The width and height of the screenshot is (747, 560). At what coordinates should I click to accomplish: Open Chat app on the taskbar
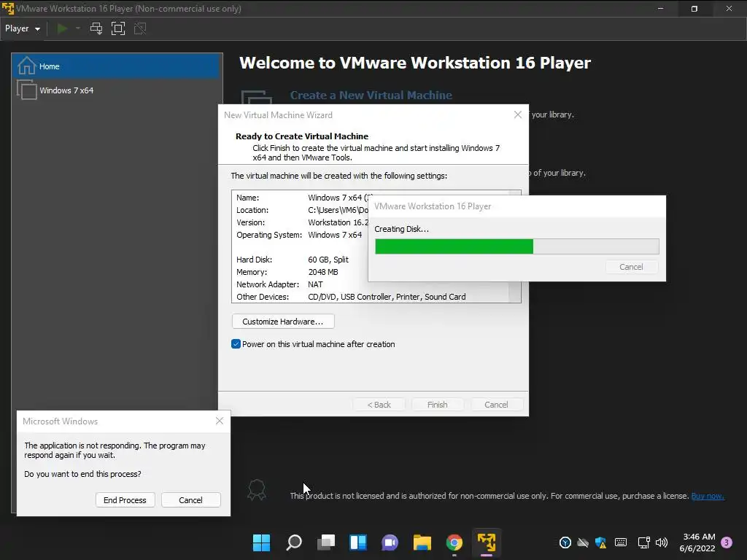click(x=390, y=542)
